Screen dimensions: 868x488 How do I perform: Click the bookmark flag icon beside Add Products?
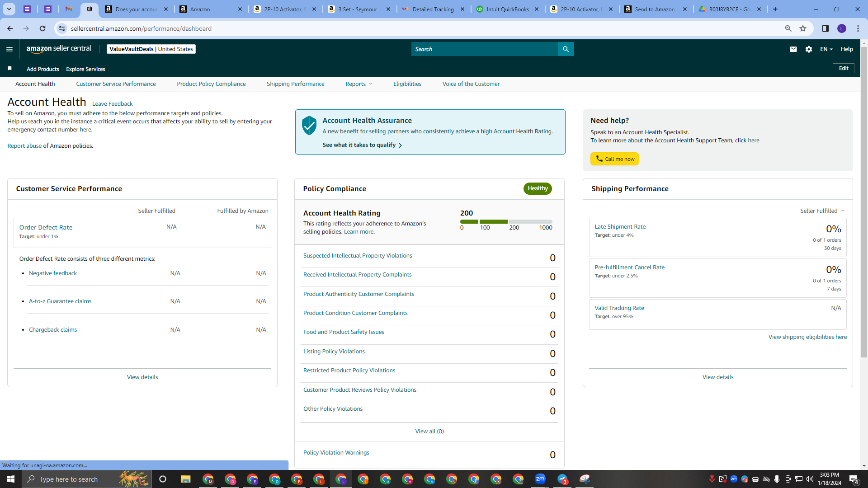[x=9, y=68]
